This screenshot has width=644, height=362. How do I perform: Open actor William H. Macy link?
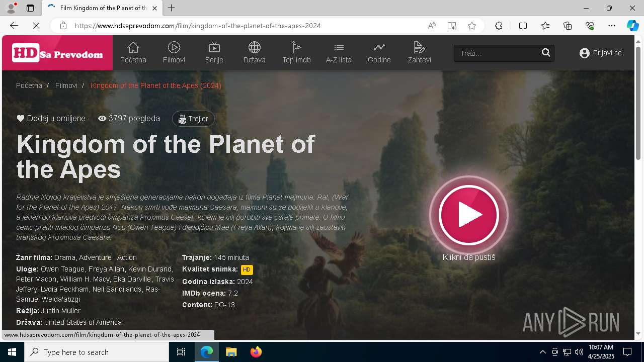pos(85,279)
